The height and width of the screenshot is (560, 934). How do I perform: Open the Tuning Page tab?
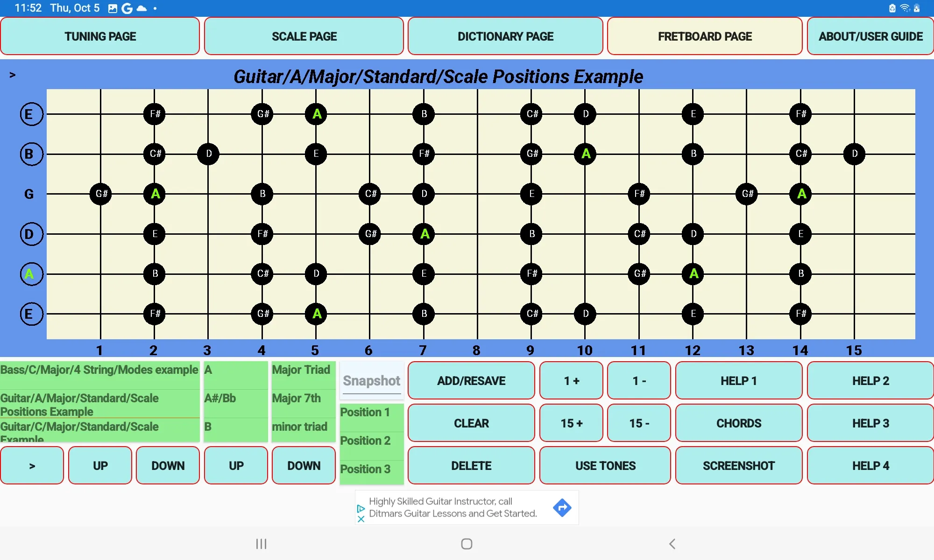[x=100, y=36]
